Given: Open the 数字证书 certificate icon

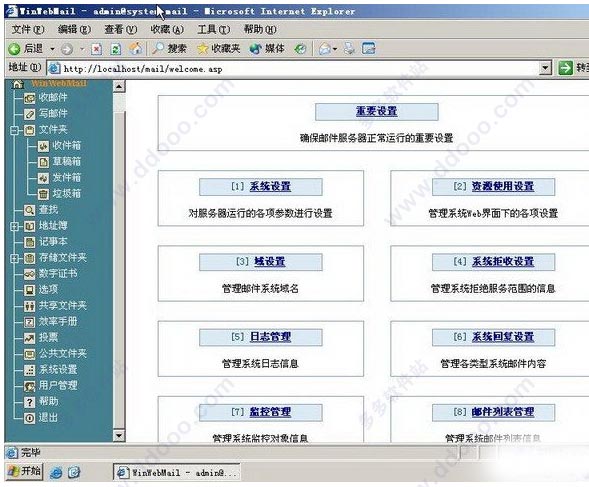Looking at the screenshot, I should tap(29, 274).
